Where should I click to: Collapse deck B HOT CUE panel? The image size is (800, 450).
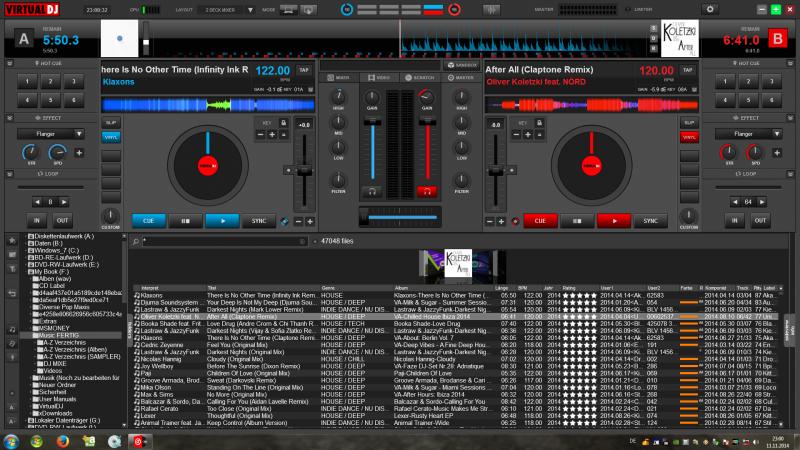click(790, 63)
